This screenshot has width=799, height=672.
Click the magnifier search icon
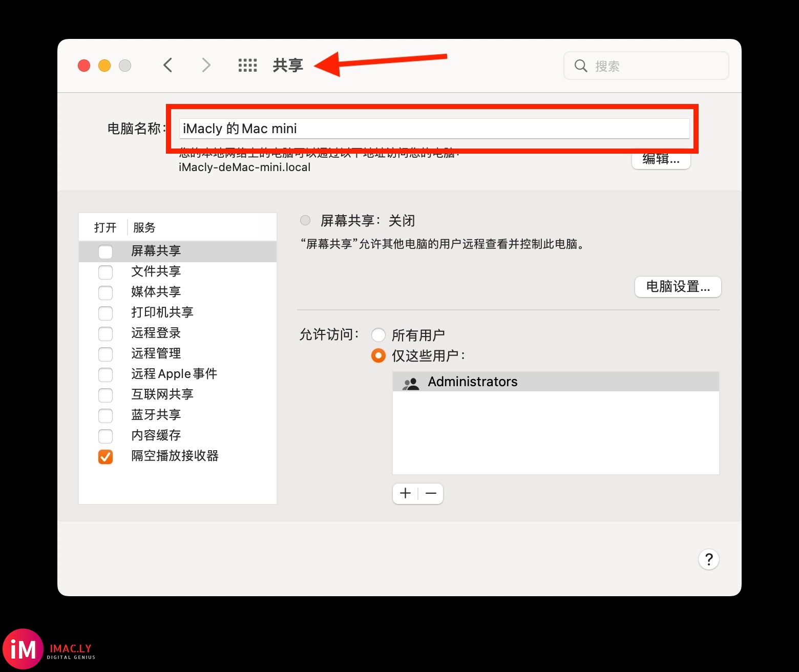[x=581, y=66]
